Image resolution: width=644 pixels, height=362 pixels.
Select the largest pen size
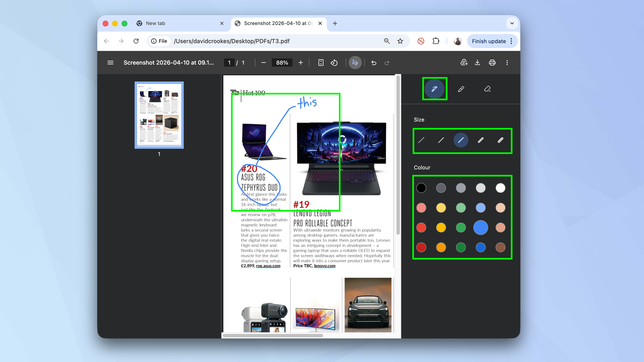[500, 140]
